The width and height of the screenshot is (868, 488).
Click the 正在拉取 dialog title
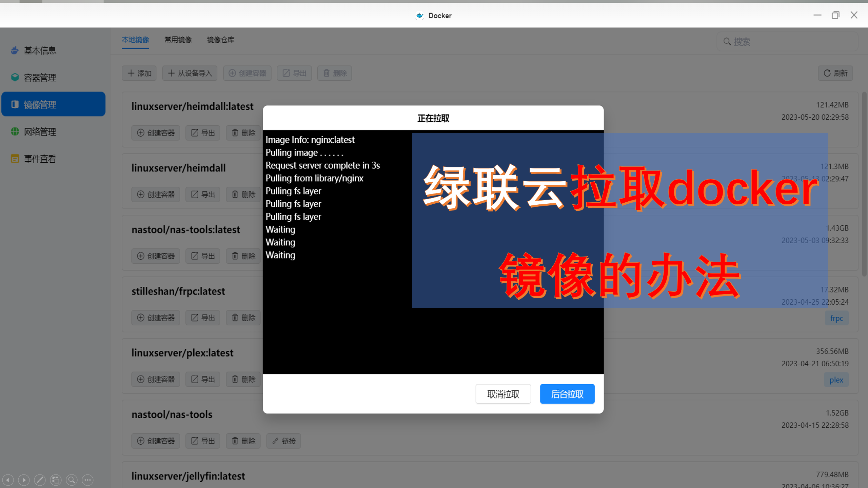(x=433, y=118)
